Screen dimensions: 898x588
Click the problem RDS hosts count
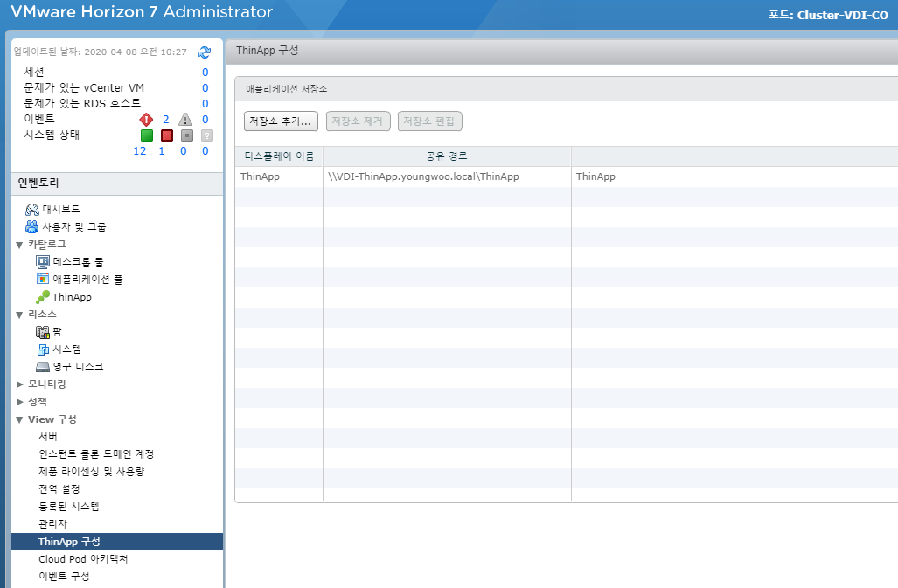point(205,103)
